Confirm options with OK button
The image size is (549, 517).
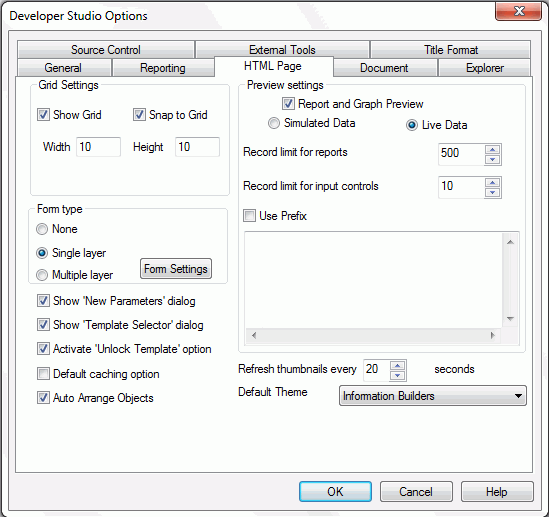pyautogui.click(x=335, y=491)
